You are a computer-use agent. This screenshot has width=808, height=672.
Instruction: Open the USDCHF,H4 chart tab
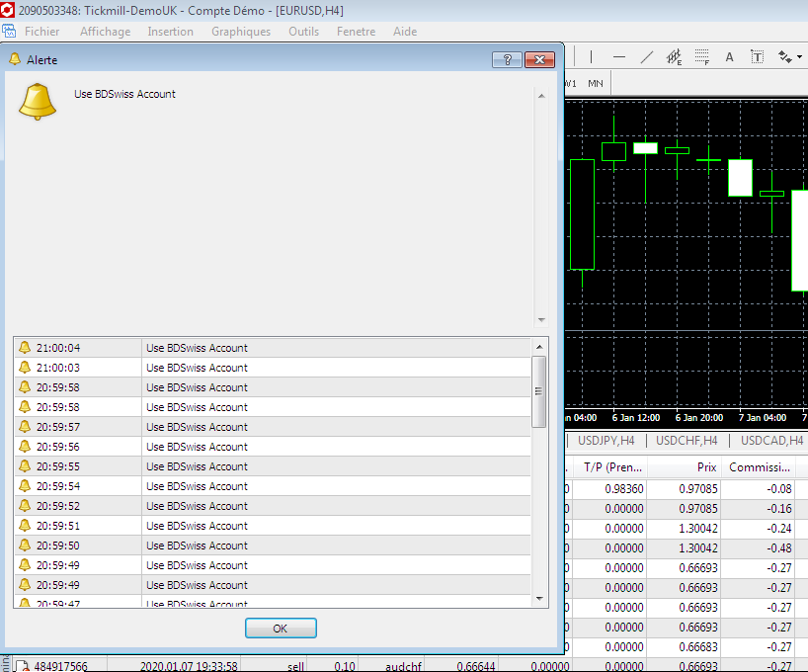coord(686,441)
